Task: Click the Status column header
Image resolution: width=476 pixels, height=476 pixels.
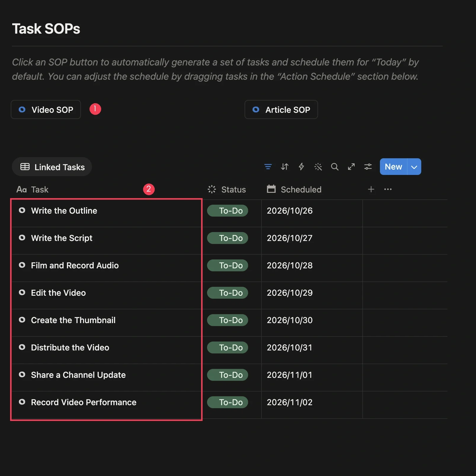Action: 227,190
